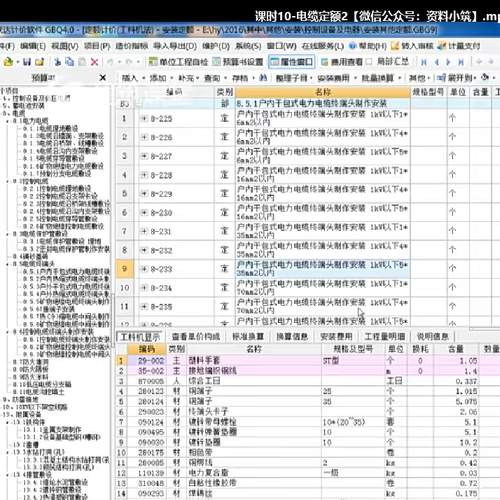Image resolution: width=500 pixels, height=500 pixels.
Task: Open the 视图(V) menu
Action: click(x=65, y=46)
